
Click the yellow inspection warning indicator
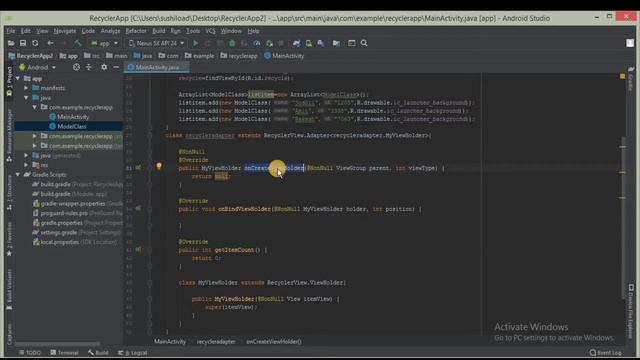click(622, 76)
